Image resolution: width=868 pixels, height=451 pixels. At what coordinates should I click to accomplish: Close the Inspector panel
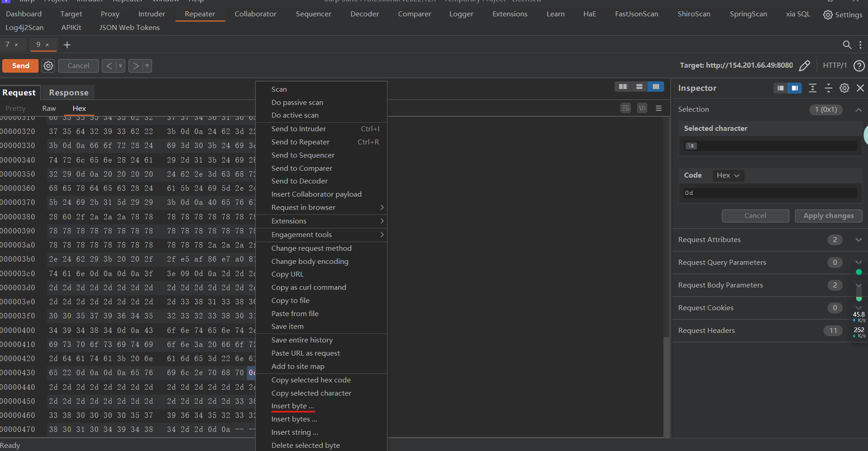(860, 88)
